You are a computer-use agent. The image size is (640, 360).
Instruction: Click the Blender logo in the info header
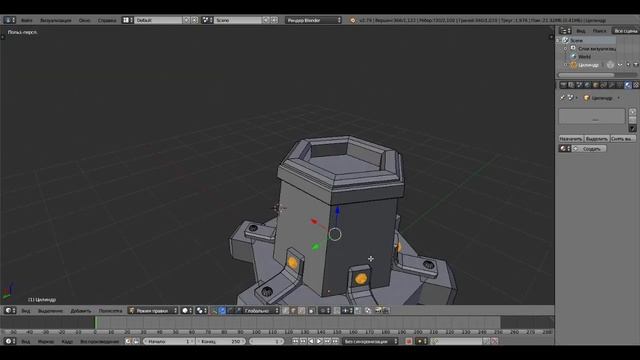(x=353, y=20)
